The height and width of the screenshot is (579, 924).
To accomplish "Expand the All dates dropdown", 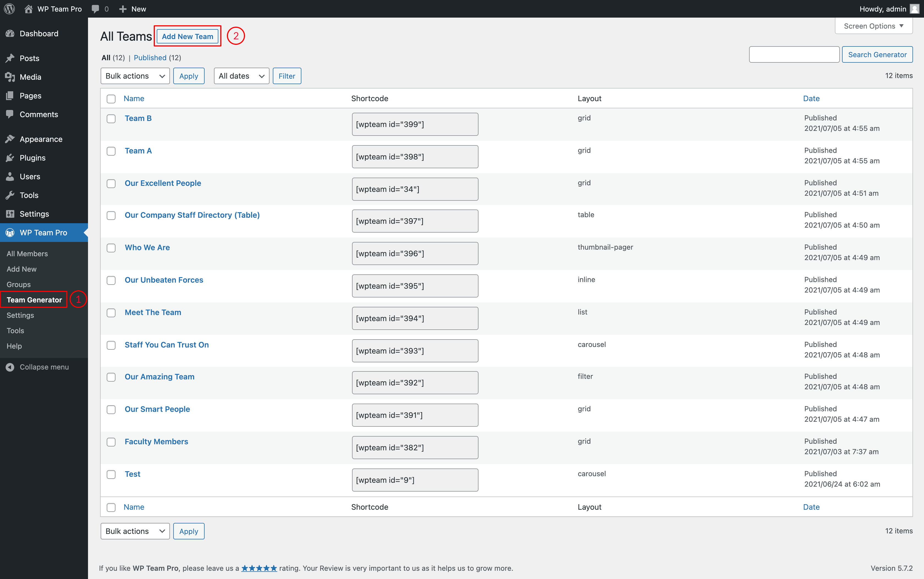I will point(241,76).
